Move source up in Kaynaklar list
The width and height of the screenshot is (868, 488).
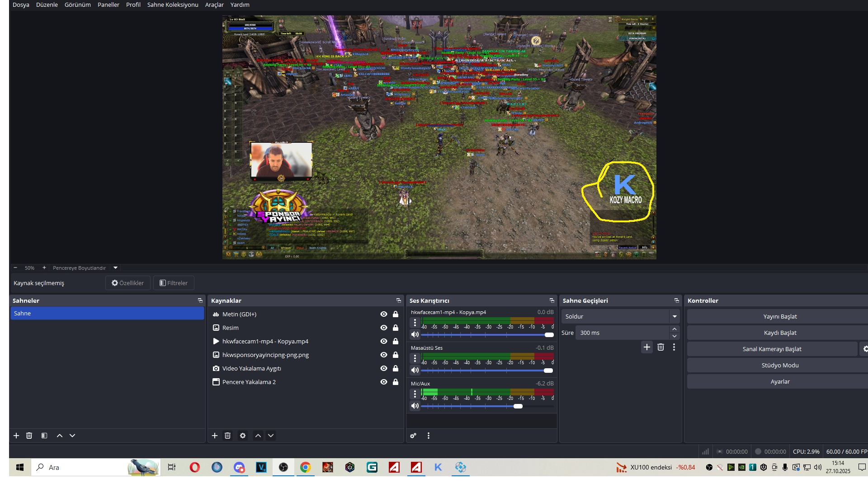click(258, 436)
